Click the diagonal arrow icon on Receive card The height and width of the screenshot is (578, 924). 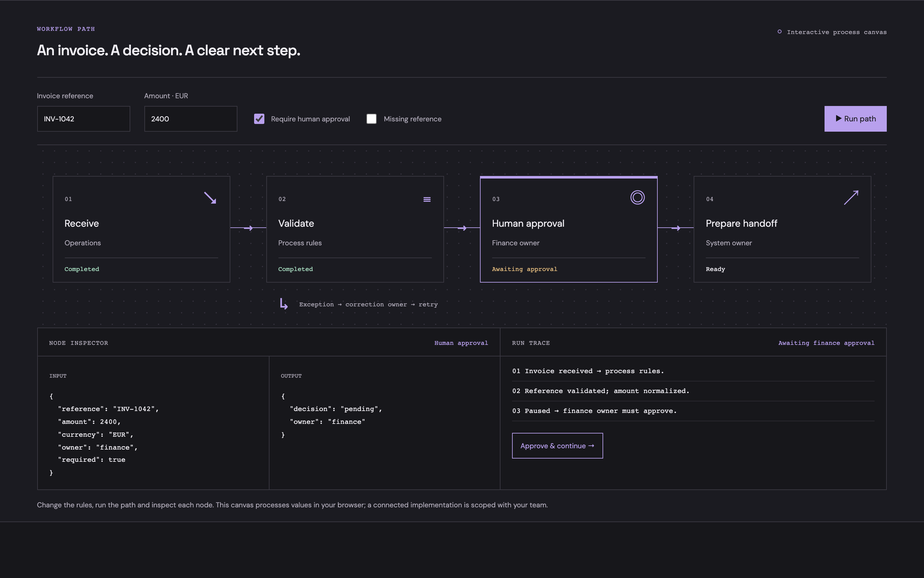[x=210, y=197]
